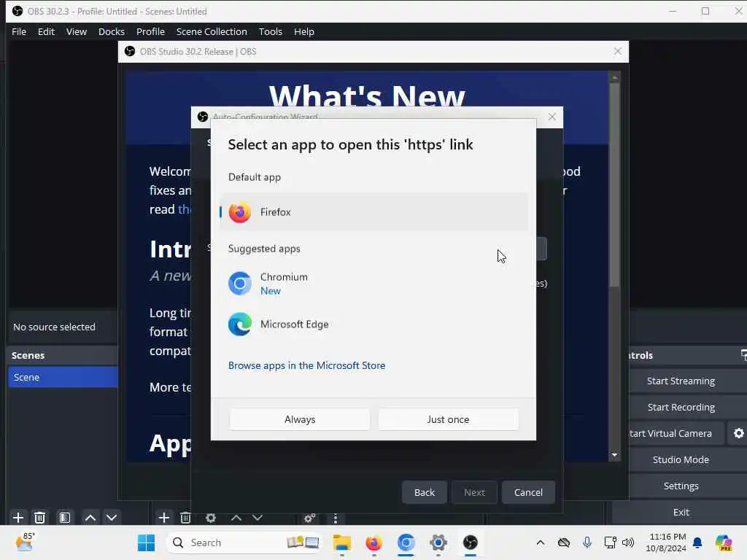Open the Edit menu

click(46, 31)
